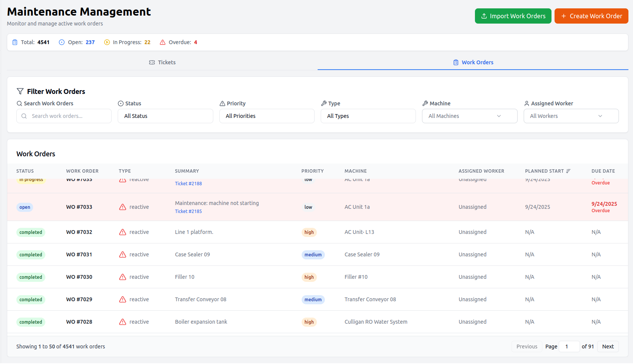633x364 pixels.
Task: Open the All Machines dropdown
Action: click(x=469, y=116)
